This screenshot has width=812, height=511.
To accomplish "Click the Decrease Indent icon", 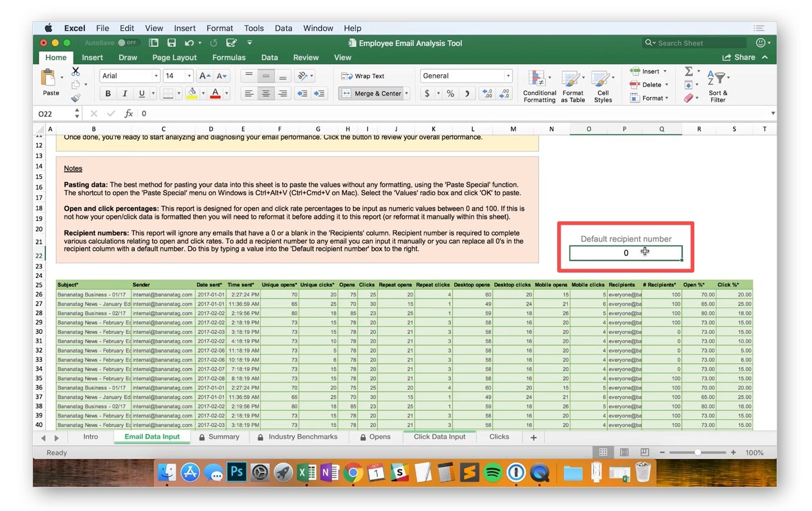I will coord(302,94).
